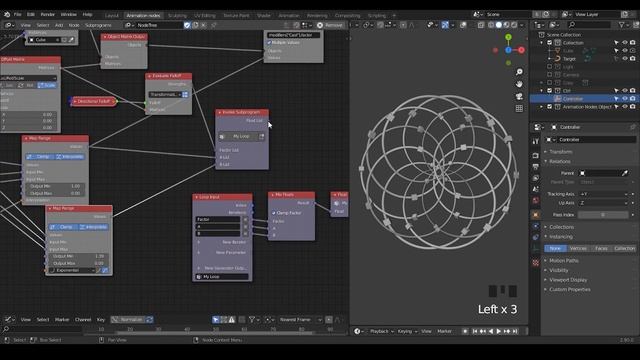This screenshot has width=640, height=360.
Task: Expand the Viewport Display panel
Action: [x=568, y=280]
